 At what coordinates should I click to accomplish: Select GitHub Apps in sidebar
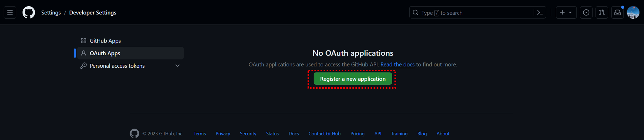click(x=131, y=41)
